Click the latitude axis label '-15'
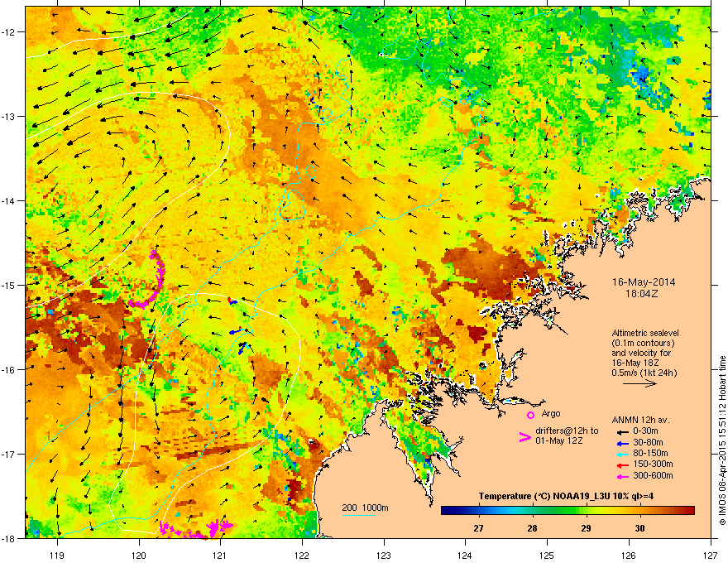This screenshot has height=563, width=728. pos(8,285)
